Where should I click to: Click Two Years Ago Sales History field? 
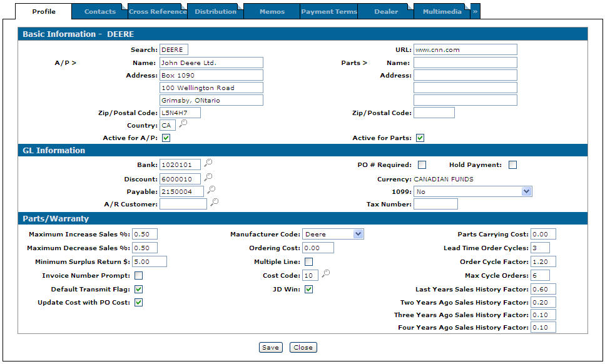543,302
